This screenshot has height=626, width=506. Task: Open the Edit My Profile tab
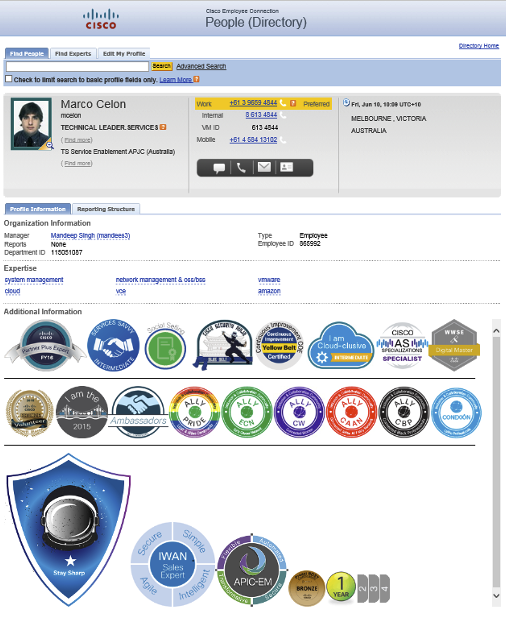(124, 53)
